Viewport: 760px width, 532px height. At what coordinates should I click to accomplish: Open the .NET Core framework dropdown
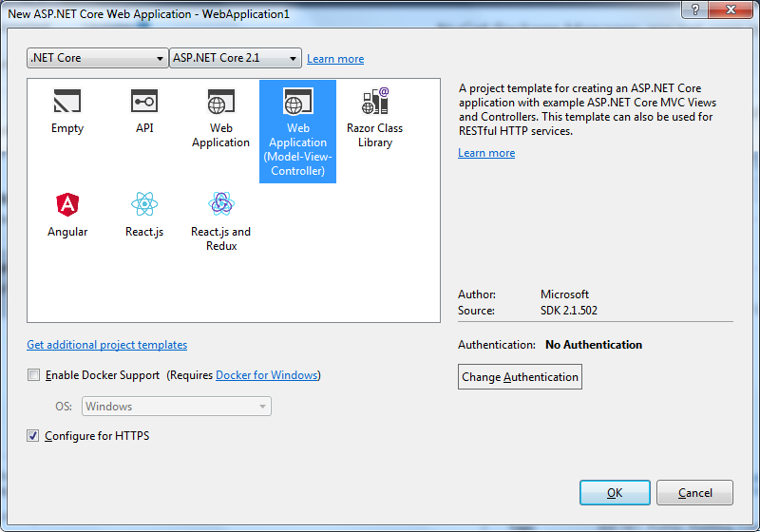98,58
